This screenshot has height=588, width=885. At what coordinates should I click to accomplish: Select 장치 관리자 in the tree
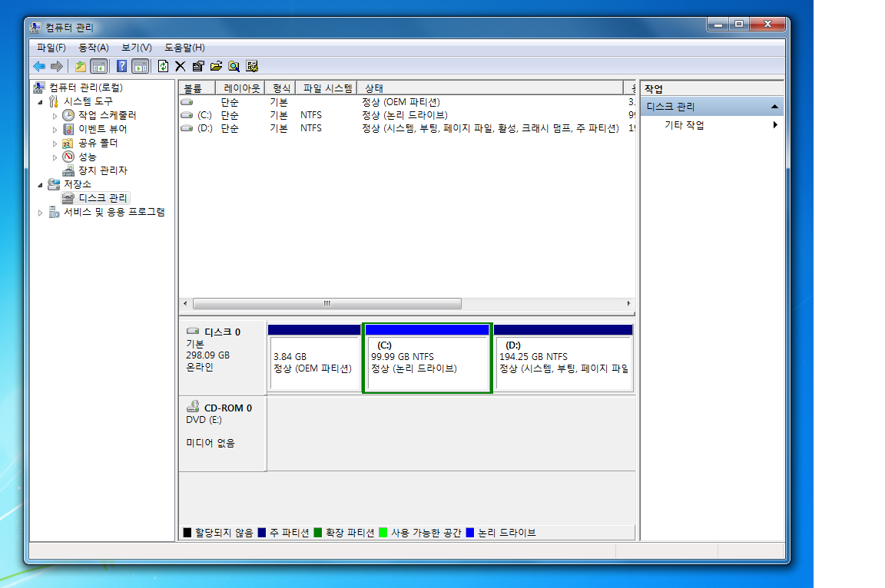pos(103,170)
